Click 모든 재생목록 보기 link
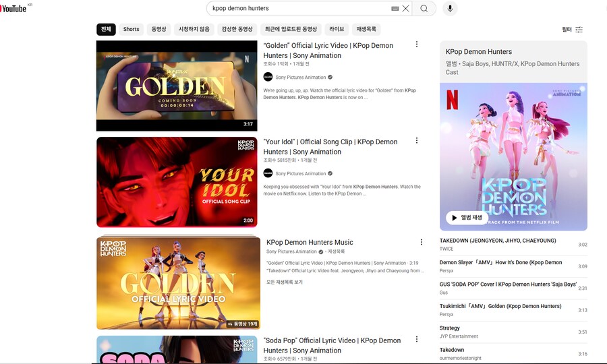Image resolution: width=607 pixels, height=364 pixels. [284, 282]
